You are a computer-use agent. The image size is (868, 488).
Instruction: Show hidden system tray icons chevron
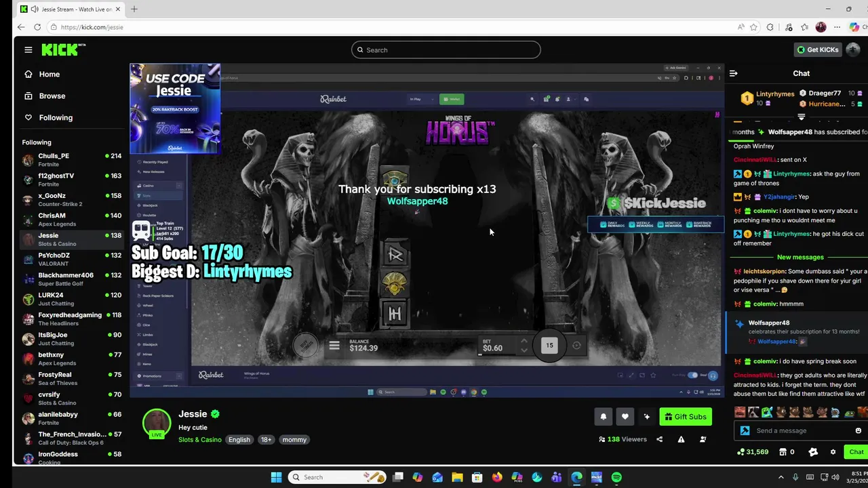point(781,477)
